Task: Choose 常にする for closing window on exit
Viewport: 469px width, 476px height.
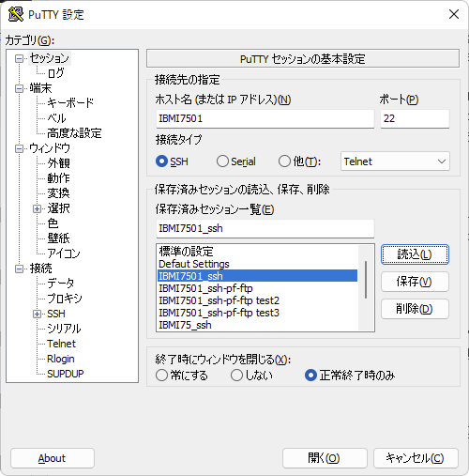Action: [161, 375]
